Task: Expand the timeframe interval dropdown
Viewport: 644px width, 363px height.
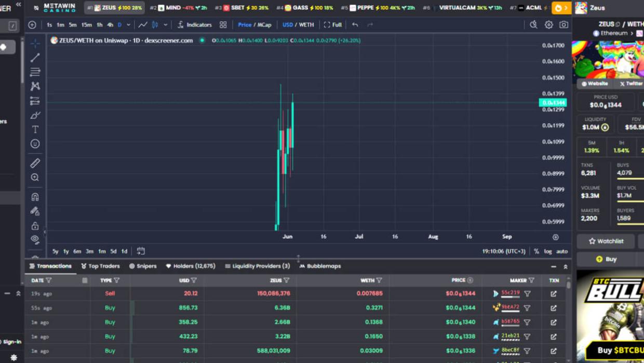Action: point(128,24)
